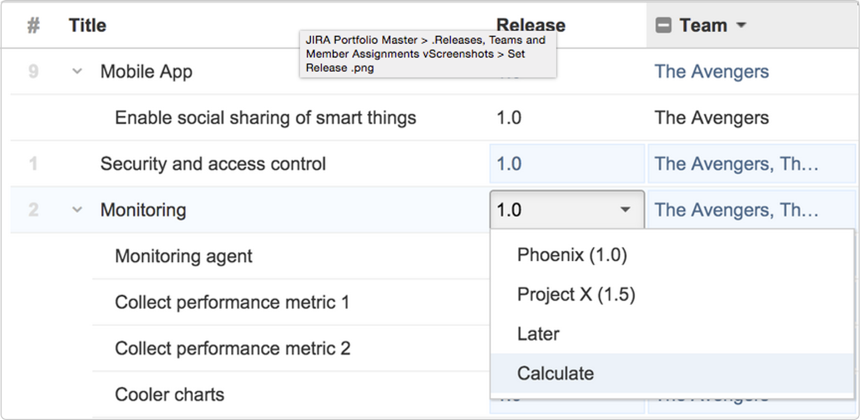Collapse the Monitoring row chevron

(x=77, y=210)
